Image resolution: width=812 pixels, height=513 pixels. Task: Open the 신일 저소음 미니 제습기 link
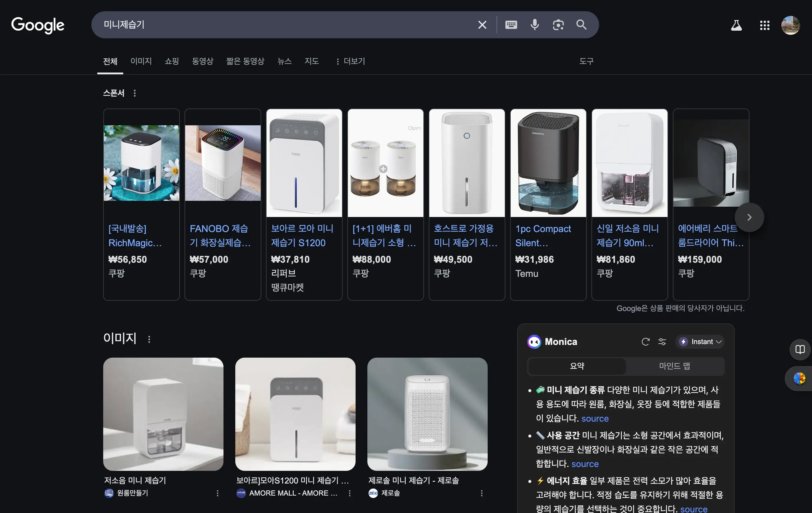pyautogui.click(x=627, y=236)
